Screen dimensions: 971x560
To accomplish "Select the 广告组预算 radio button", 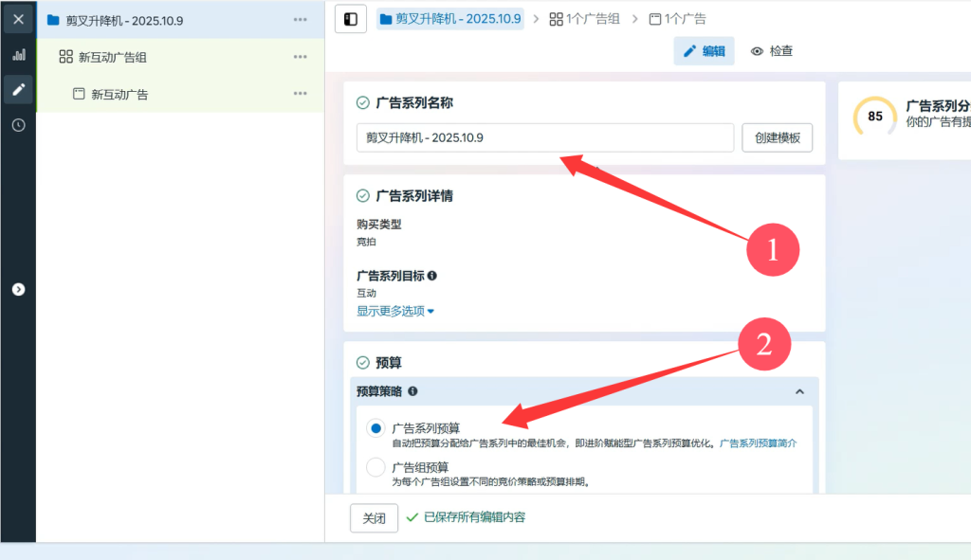I will (376, 467).
